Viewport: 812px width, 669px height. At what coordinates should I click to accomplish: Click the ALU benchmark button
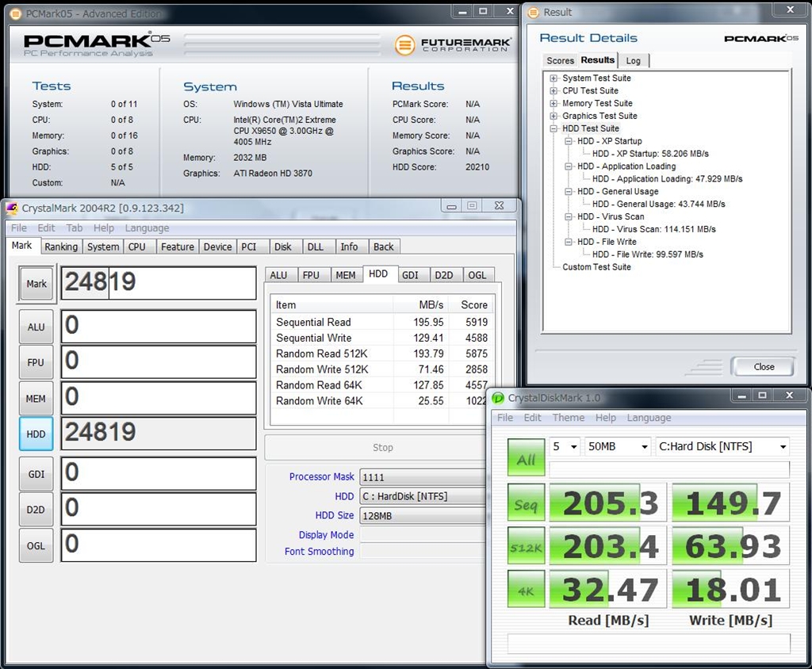(x=36, y=327)
